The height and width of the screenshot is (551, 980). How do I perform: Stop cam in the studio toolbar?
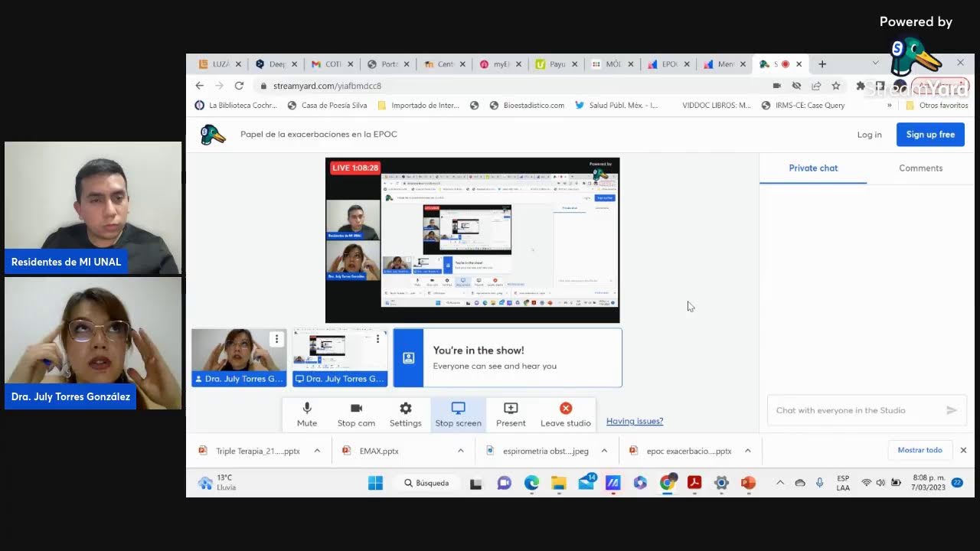coord(356,414)
